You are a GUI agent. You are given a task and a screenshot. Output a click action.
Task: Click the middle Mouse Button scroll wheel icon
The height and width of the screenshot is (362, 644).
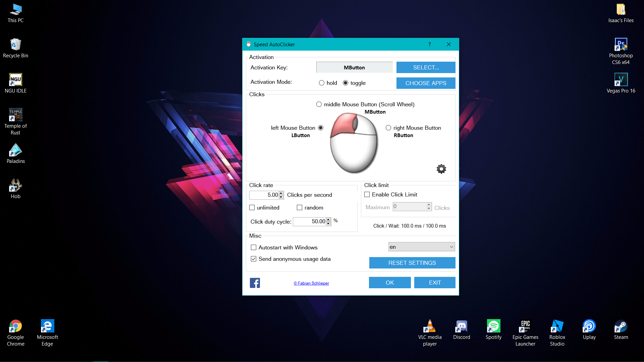(318, 104)
